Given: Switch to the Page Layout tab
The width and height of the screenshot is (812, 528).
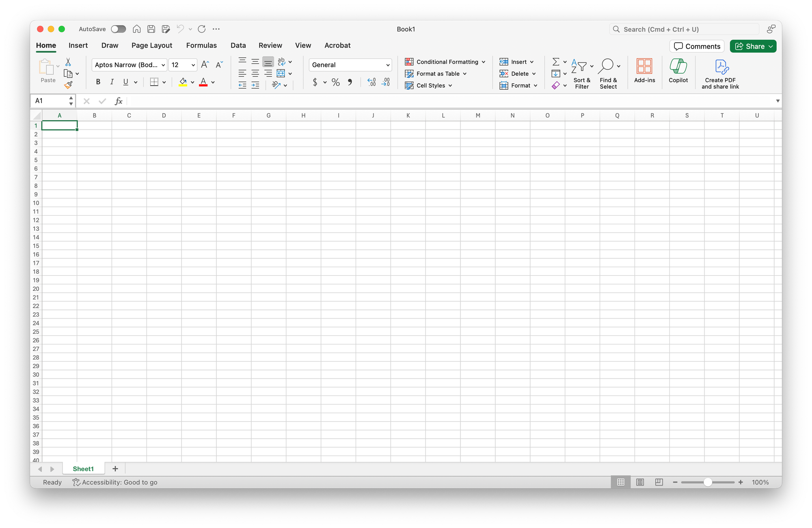Looking at the screenshot, I should point(152,45).
